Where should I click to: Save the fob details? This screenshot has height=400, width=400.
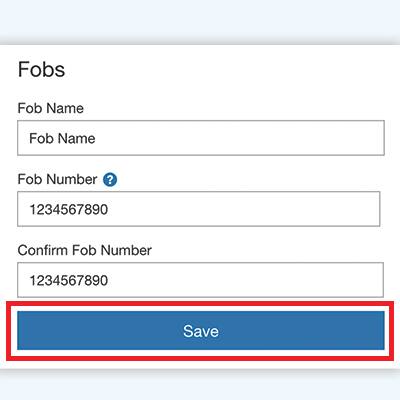pyautogui.click(x=201, y=331)
